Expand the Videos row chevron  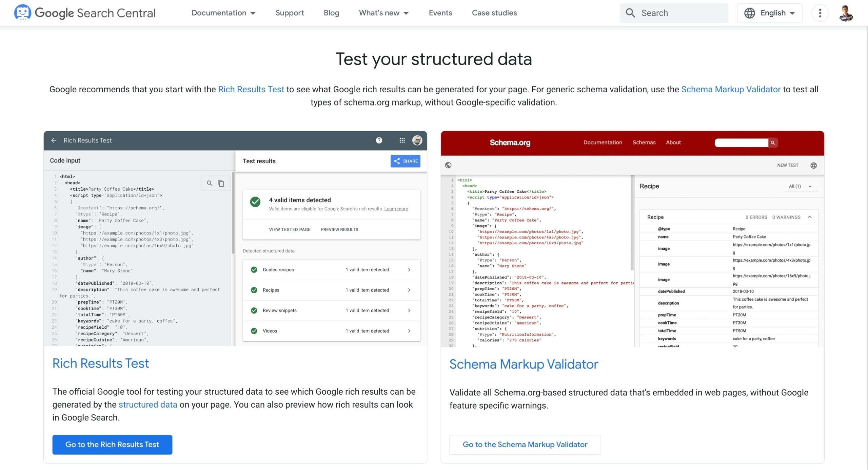tap(409, 331)
